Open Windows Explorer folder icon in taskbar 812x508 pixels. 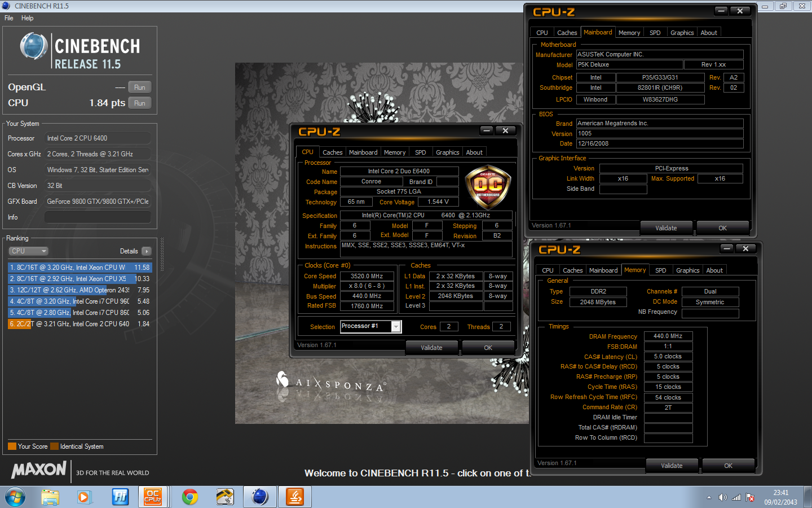point(50,497)
